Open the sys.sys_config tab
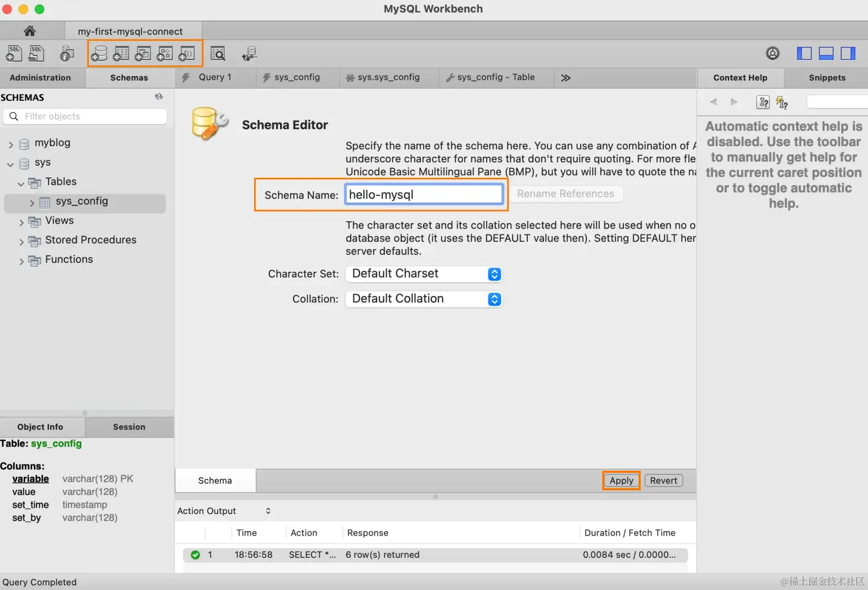Image resolution: width=868 pixels, height=590 pixels. pyautogui.click(x=389, y=77)
